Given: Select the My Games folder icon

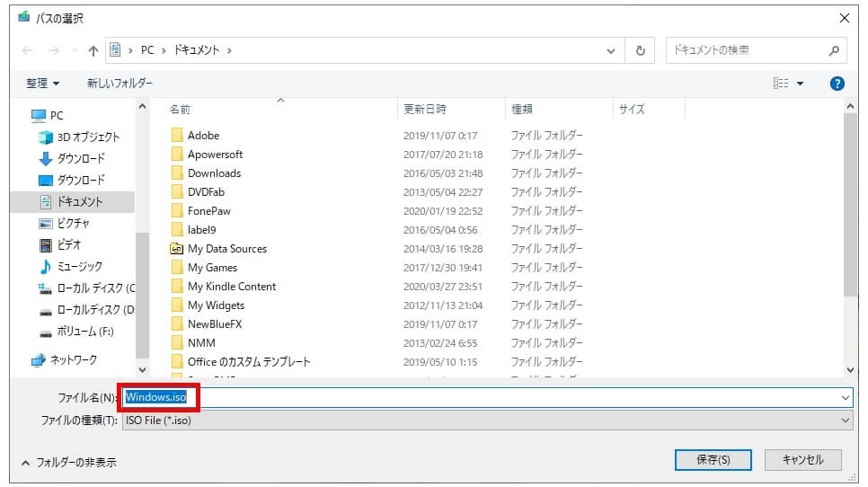Looking at the screenshot, I should [x=177, y=267].
